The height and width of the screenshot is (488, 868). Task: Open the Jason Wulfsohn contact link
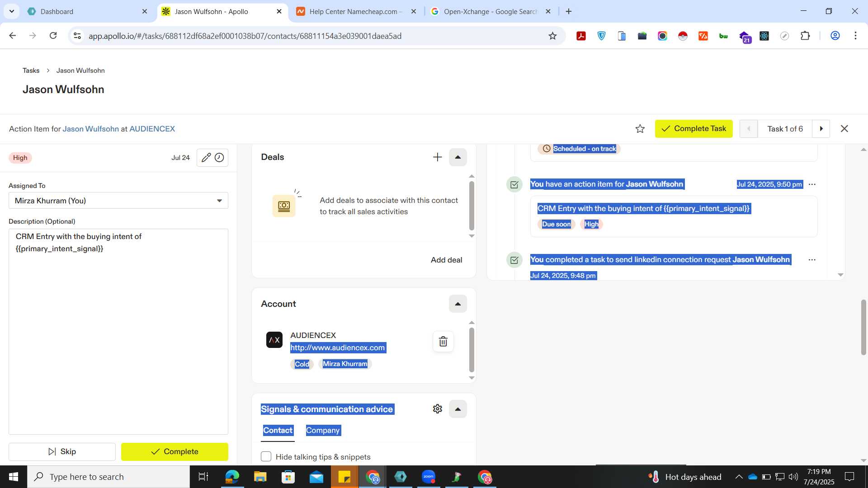[90, 129]
